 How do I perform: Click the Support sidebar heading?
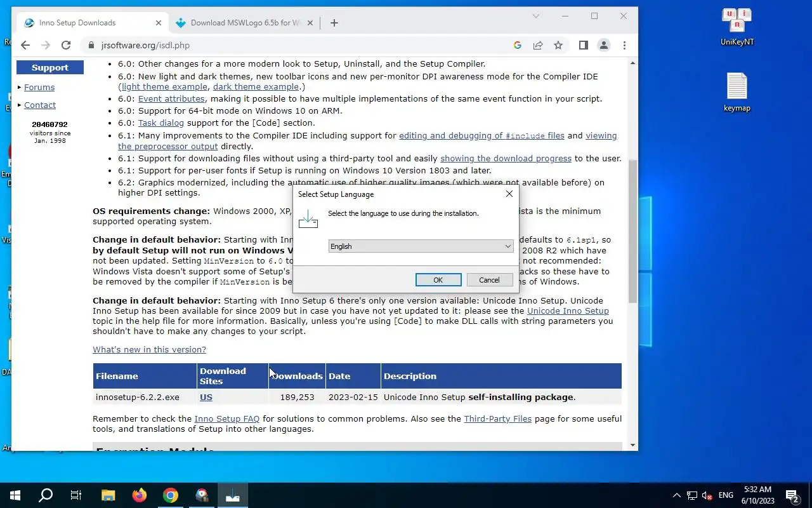tap(50, 67)
